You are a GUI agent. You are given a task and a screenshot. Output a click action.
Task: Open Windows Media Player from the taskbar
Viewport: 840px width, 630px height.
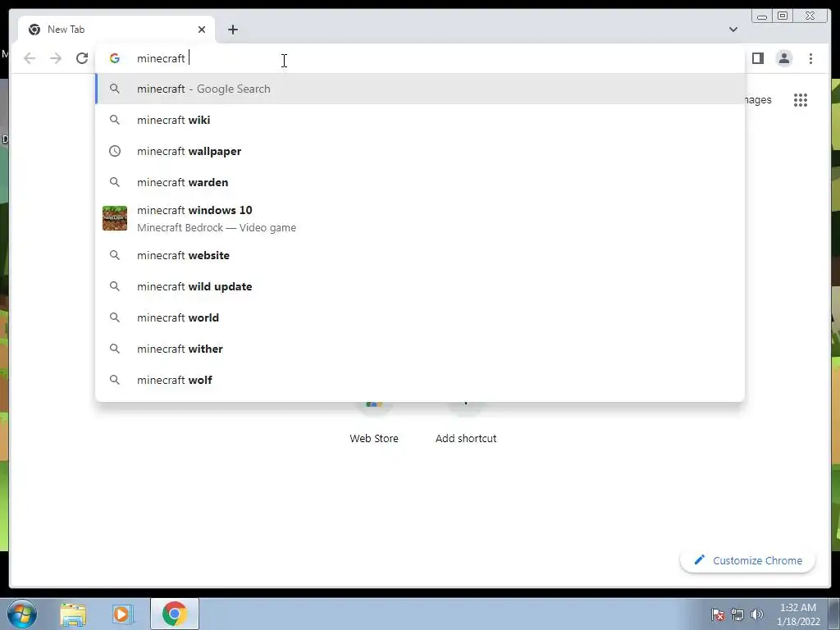coord(121,614)
